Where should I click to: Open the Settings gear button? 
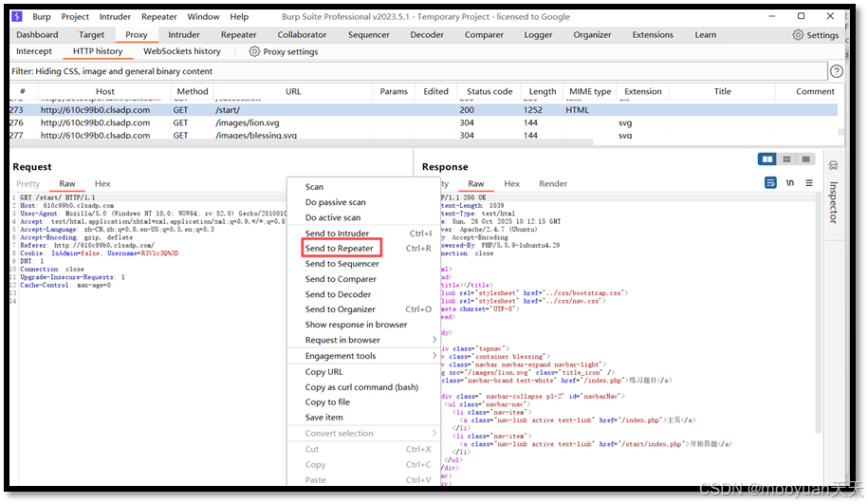816,35
